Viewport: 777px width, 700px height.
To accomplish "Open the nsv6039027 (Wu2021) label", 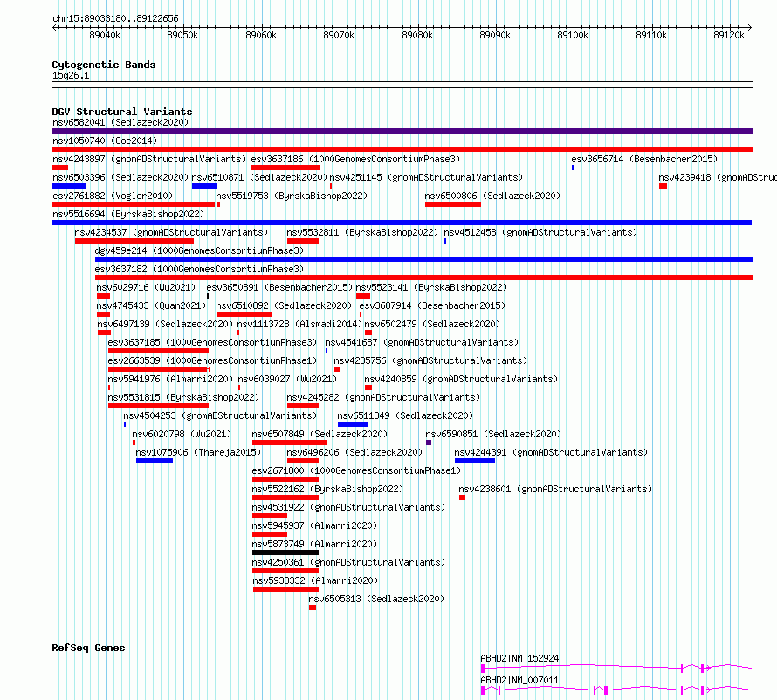I will tap(287, 379).
